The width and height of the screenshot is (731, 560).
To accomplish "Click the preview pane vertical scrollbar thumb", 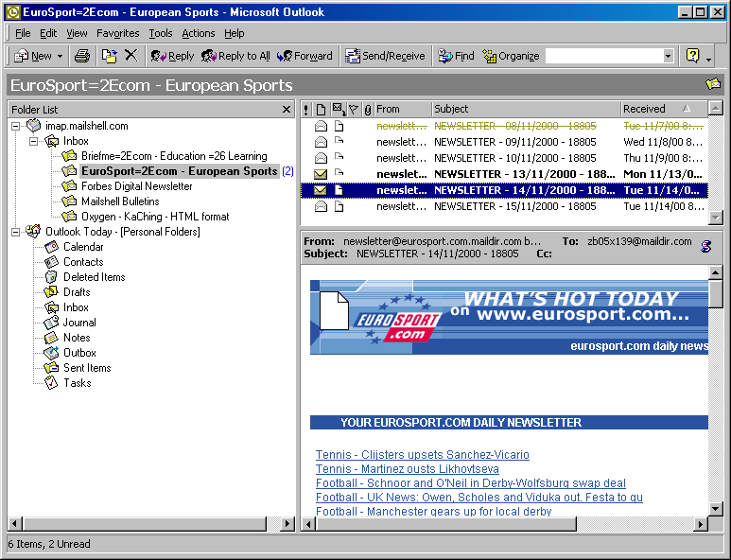I will pos(716,294).
